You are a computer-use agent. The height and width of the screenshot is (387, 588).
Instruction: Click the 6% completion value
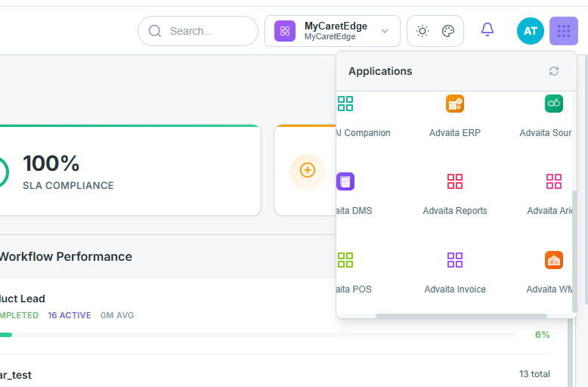tap(542, 335)
